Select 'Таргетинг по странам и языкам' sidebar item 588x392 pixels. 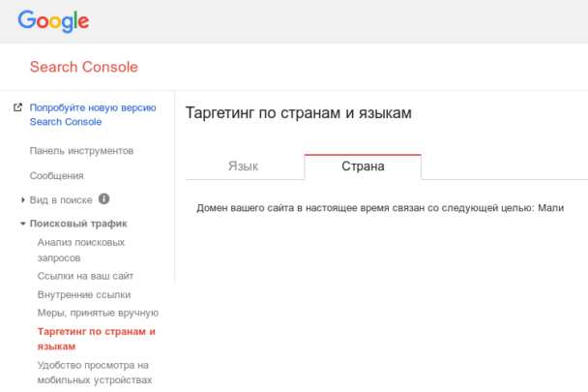click(x=97, y=339)
